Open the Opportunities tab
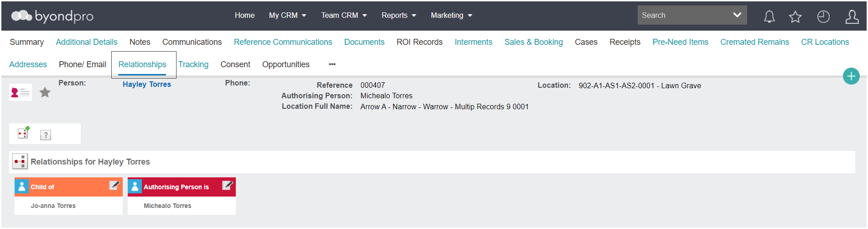 pos(286,64)
